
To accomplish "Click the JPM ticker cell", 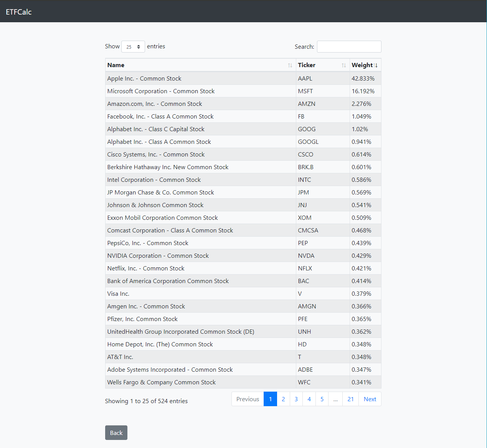I will tap(323, 192).
